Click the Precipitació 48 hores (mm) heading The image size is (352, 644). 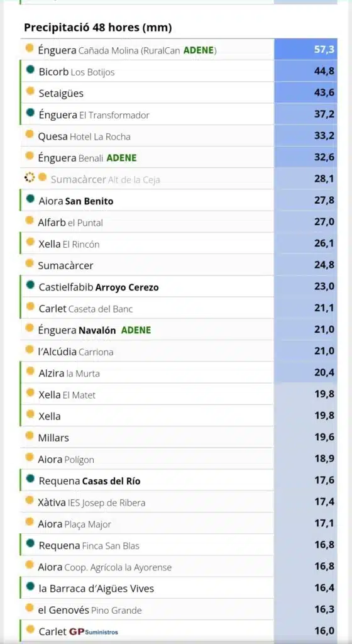[x=97, y=28]
